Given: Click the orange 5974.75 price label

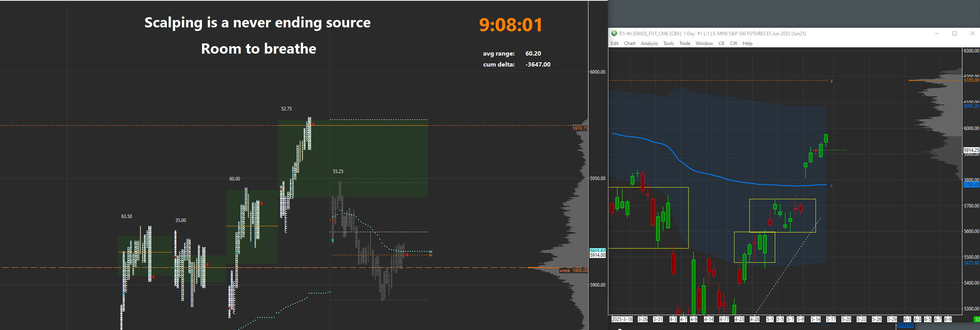Looking at the screenshot, I should click(580, 128).
